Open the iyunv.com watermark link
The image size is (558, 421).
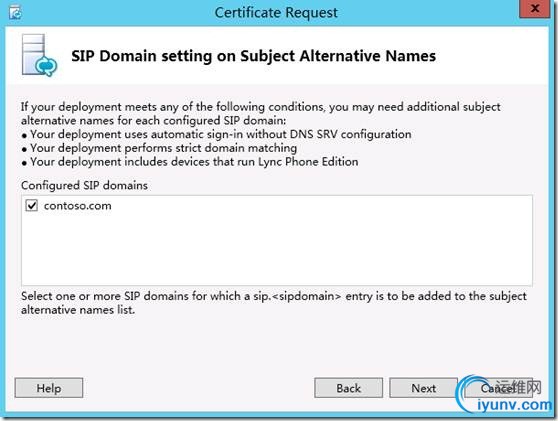(515, 405)
